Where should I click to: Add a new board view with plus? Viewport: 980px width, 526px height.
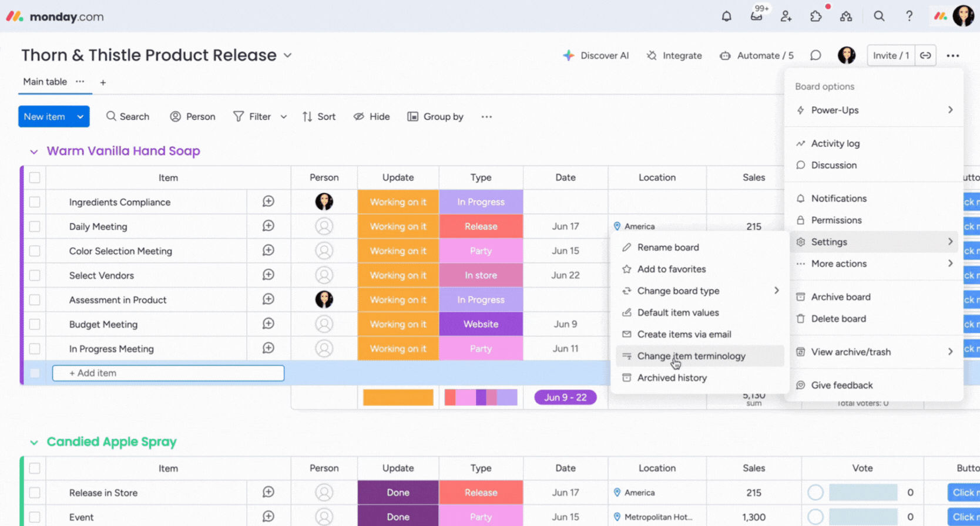(103, 83)
